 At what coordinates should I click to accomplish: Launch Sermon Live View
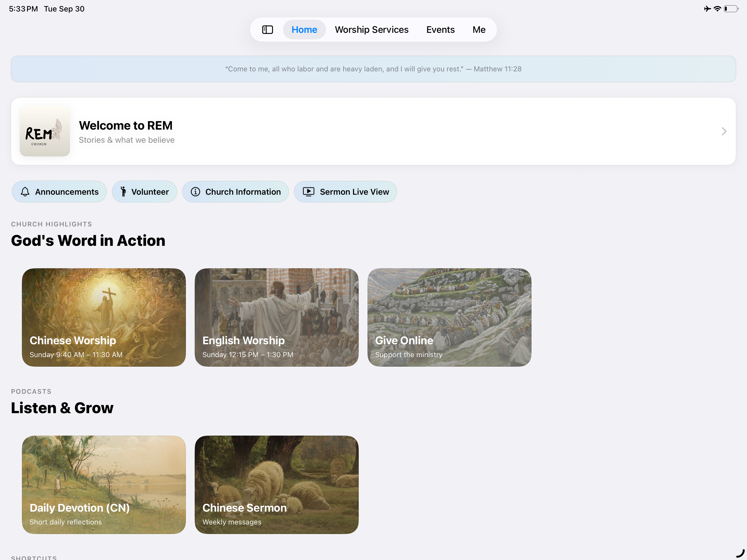[345, 192]
